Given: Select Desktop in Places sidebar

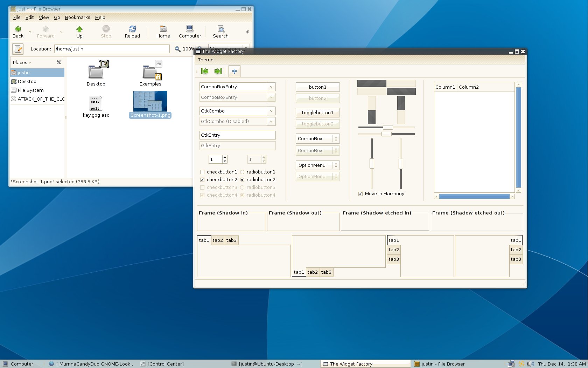Looking at the screenshot, I should [x=37, y=81].
